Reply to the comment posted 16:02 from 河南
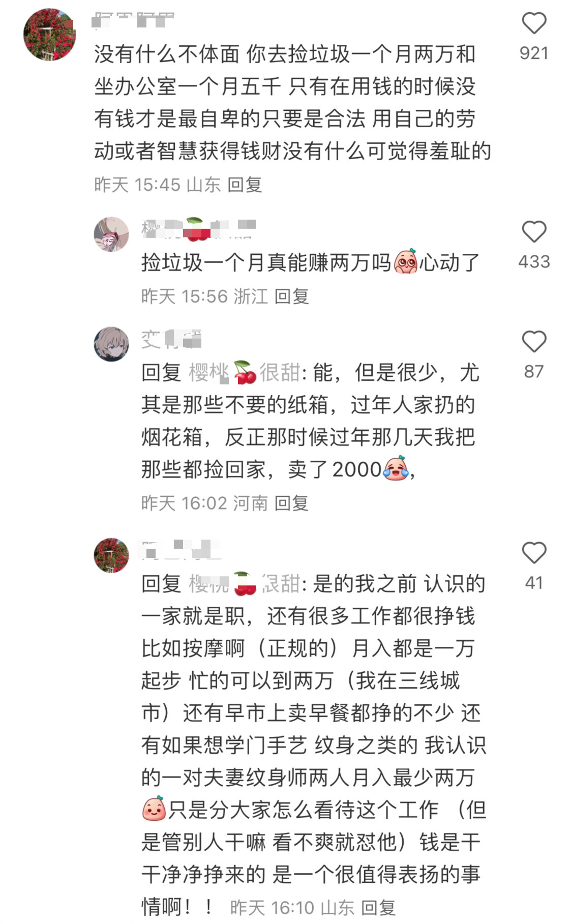Viewport: 572px width, 924px height. tap(292, 503)
